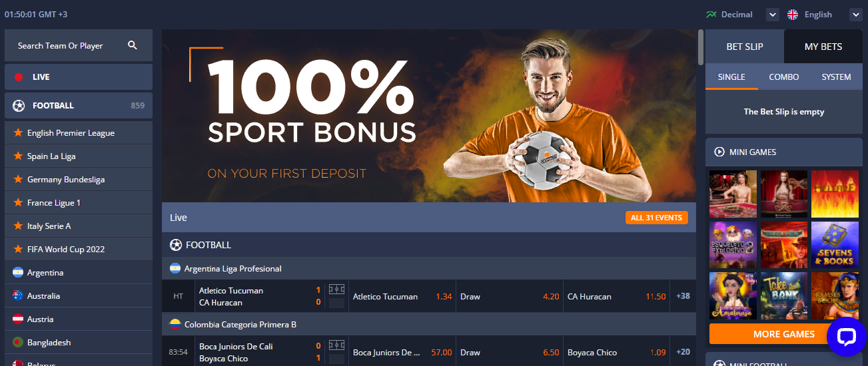Select Draw odds 4.20 for Atletico Tucuman
This screenshot has height=366, width=868.
click(509, 296)
